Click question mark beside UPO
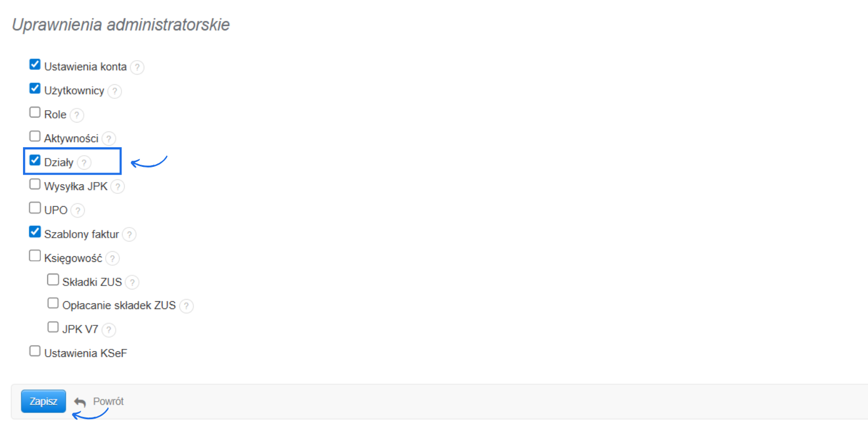Viewport: 868px width, 431px height. [78, 211]
